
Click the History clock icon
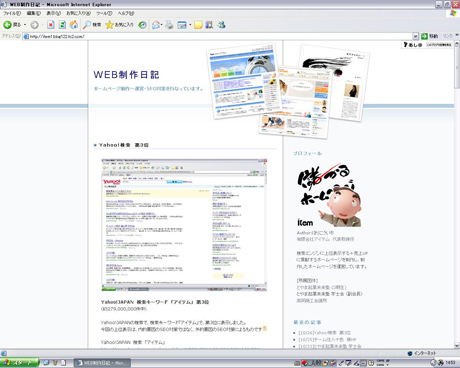point(142,25)
